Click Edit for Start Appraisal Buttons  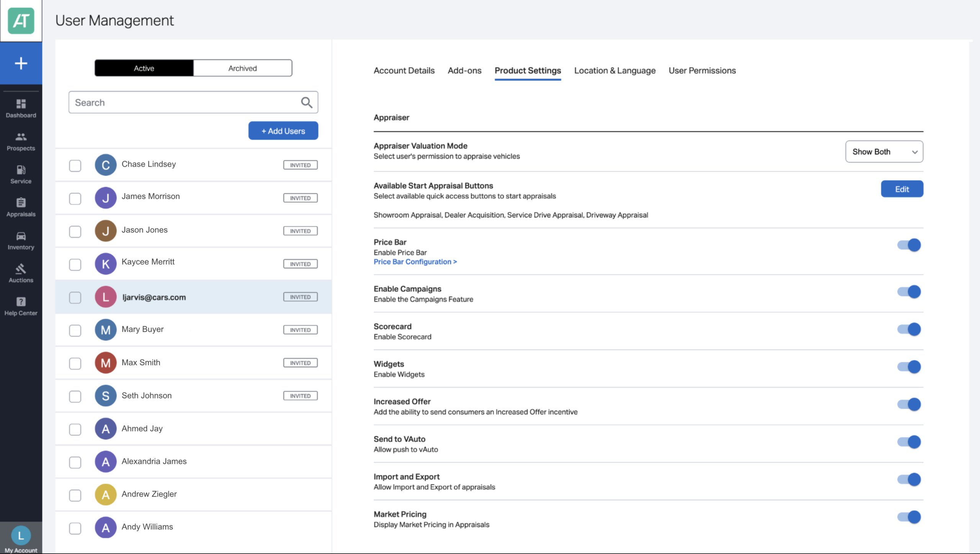[x=902, y=189]
